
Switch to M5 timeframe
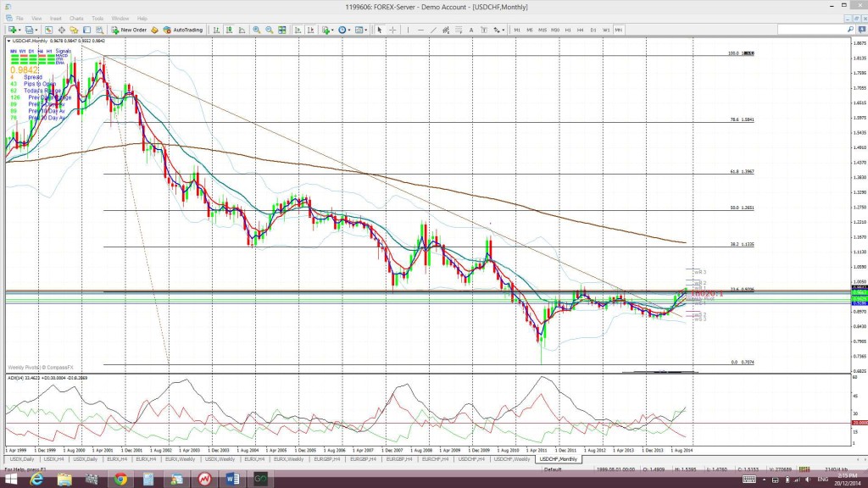[530, 30]
